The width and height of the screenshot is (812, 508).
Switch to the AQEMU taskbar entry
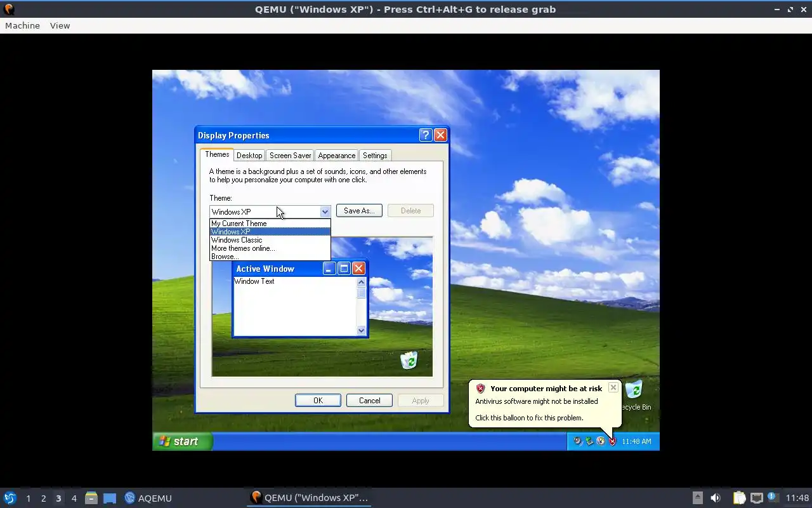[x=148, y=498]
